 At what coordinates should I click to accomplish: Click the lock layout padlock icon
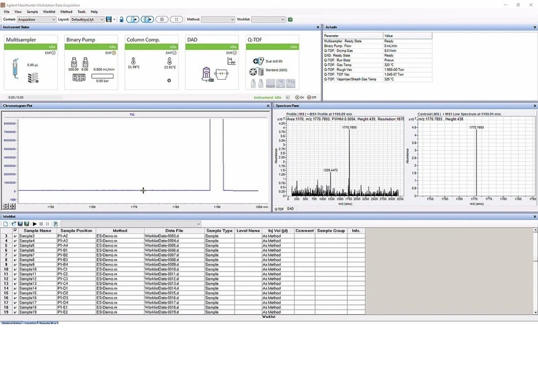[121, 19]
